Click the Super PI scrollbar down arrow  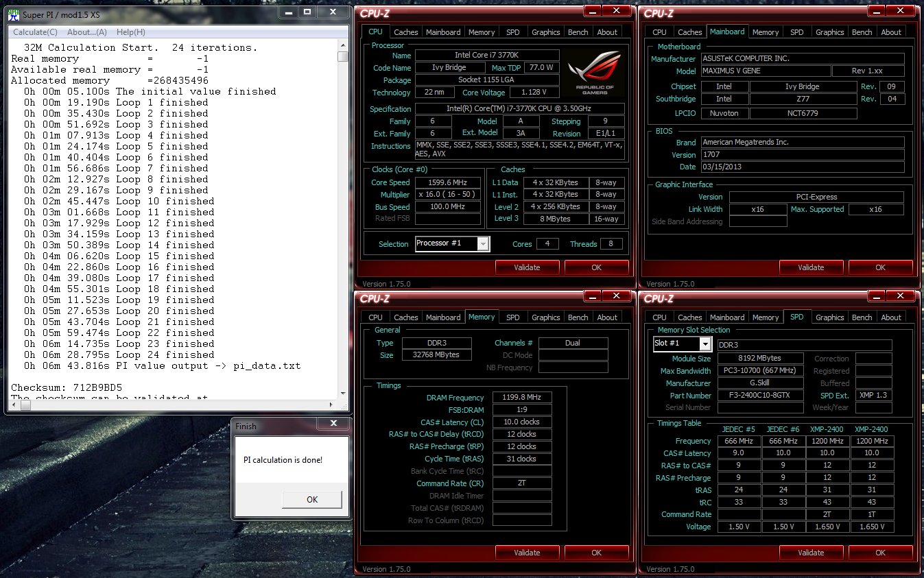tap(343, 394)
